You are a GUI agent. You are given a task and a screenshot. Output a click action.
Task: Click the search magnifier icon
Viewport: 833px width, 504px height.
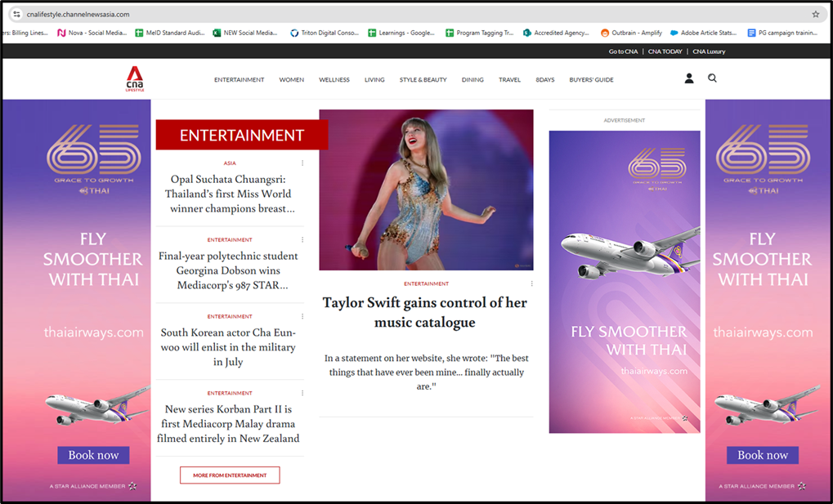tap(712, 78)
